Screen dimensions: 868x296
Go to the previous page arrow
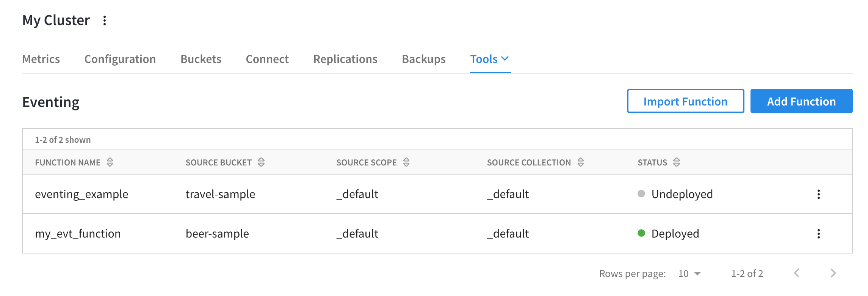(x=797, y=273)
